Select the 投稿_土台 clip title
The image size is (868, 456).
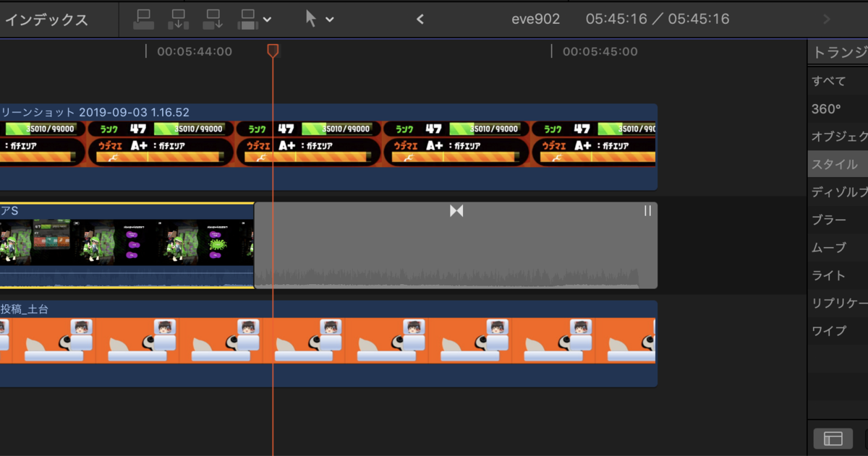25,309
